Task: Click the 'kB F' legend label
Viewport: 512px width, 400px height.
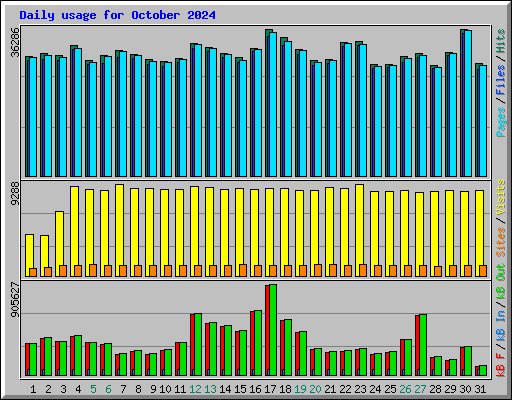Action: tap(500, 365)
